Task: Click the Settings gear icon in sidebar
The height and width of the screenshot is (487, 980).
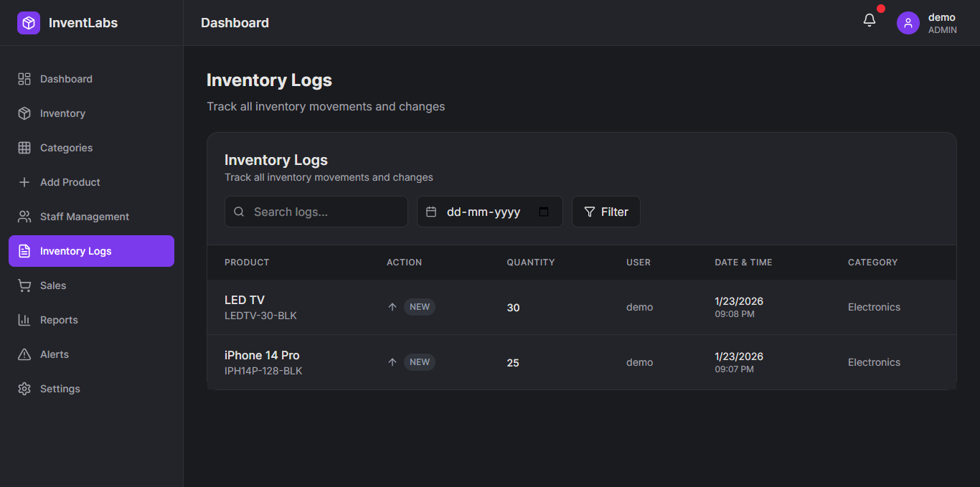Action: 24,389
